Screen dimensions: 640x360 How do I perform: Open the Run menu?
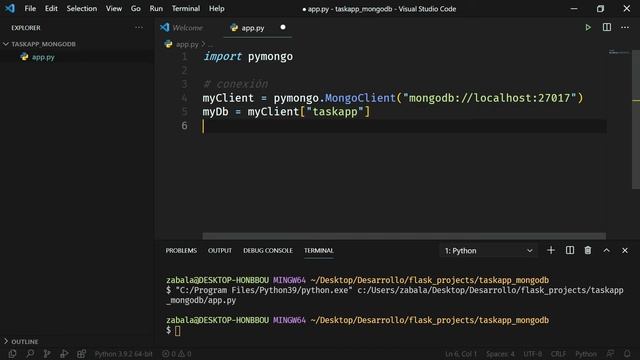[156, 8]
